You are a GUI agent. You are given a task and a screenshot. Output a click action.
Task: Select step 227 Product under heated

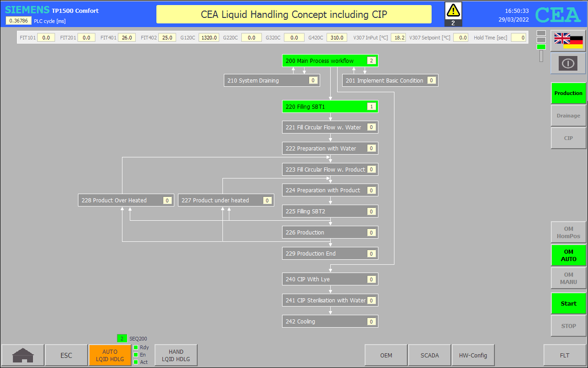[x=226, y=200]
